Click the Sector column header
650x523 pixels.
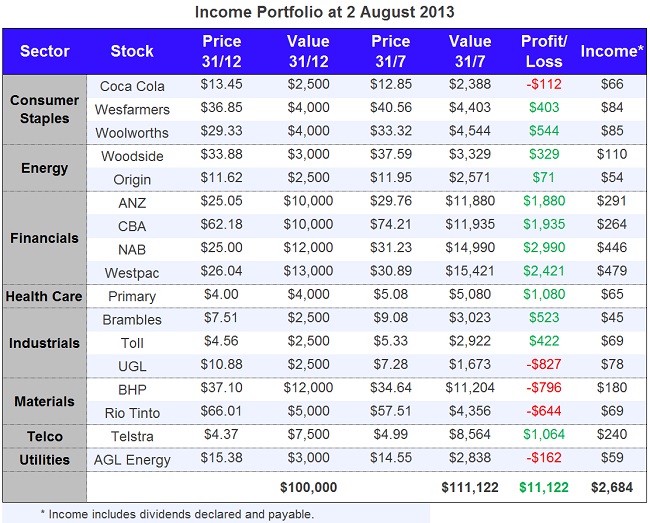(x=45, y=51)
